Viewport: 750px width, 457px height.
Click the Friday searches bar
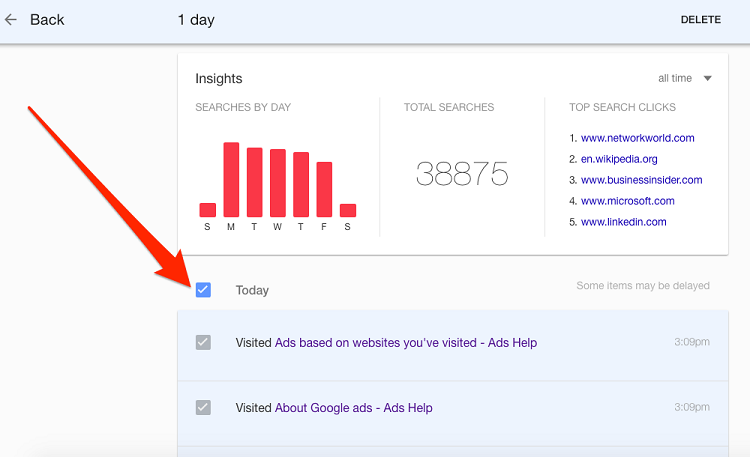[324, 189]
